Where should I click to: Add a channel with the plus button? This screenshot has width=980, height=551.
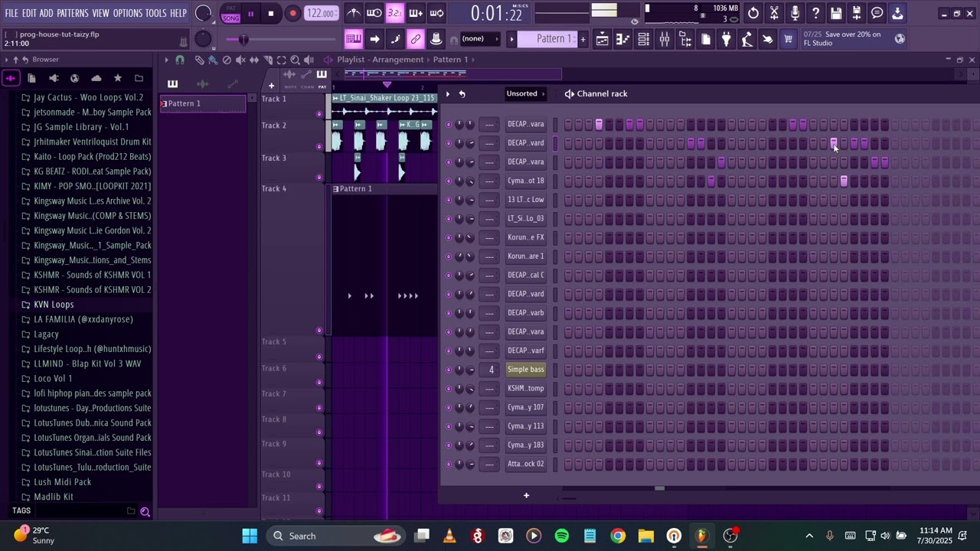[x=526, y=495]
